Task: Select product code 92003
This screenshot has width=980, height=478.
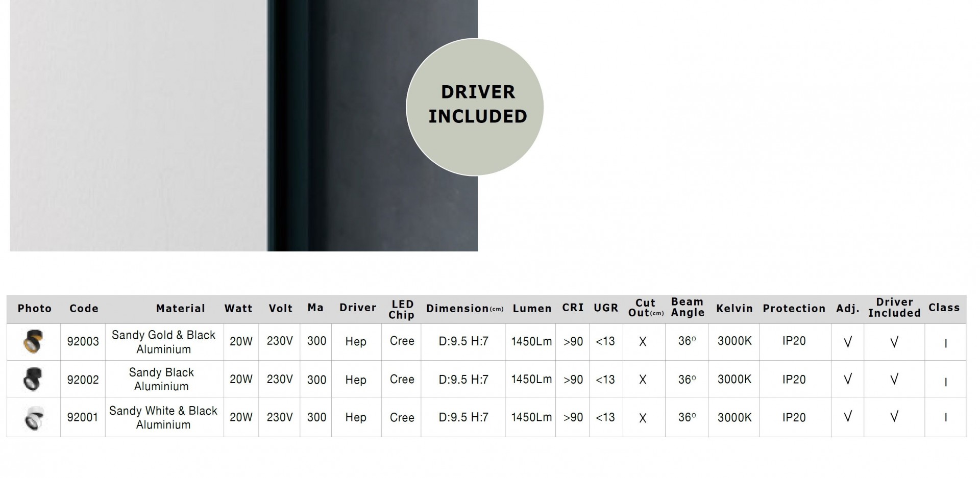Action: [83, 341]
